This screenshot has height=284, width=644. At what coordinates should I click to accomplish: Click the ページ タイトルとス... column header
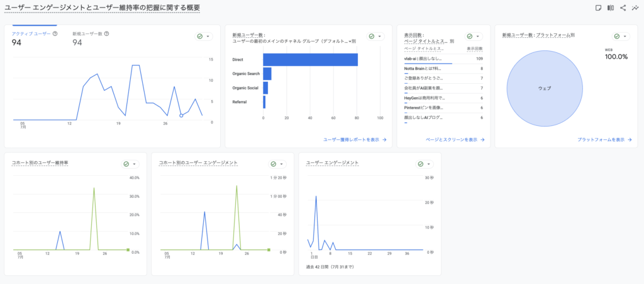coord(425,48)
